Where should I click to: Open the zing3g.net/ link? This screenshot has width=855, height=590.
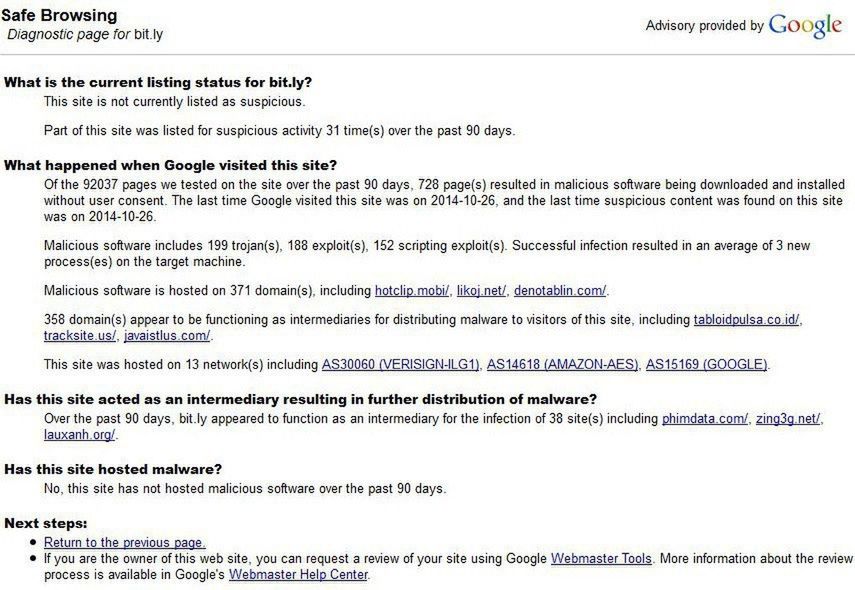pyautogui.click(x=787, y=419)
